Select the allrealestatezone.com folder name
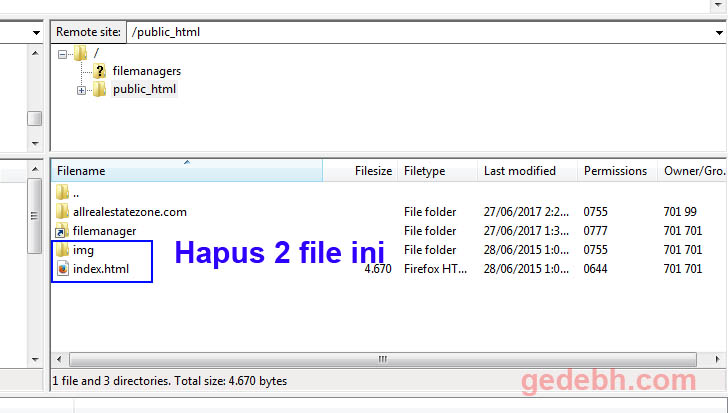The height and width of the screenshot is (413, 728). tap(130, 212)
